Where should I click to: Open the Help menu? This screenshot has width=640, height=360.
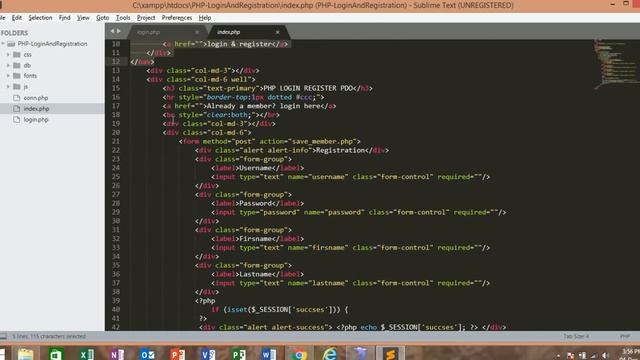point(204,18)
